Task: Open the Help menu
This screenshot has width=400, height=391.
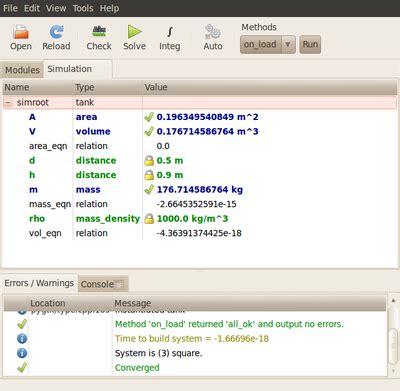Action: tap(109, 8)
